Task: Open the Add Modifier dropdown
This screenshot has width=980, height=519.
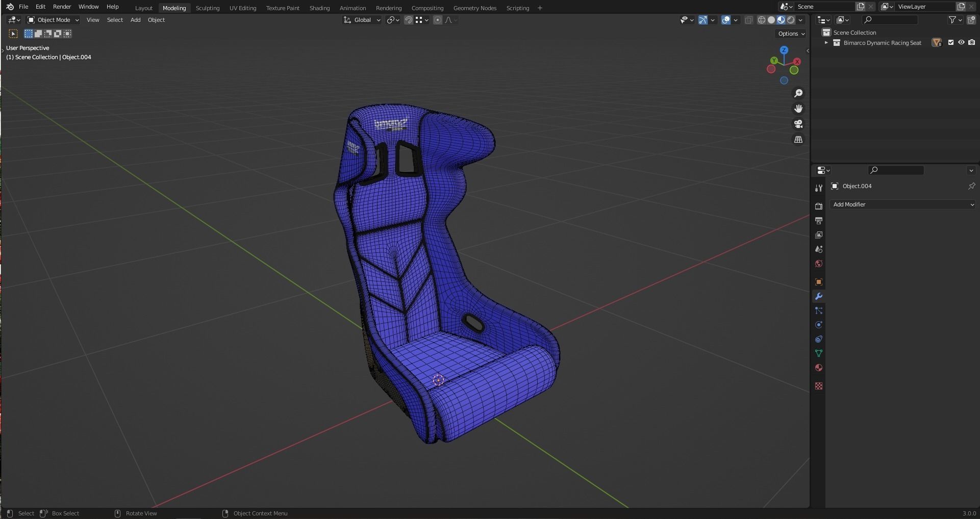Action: (x=903, y=204)
